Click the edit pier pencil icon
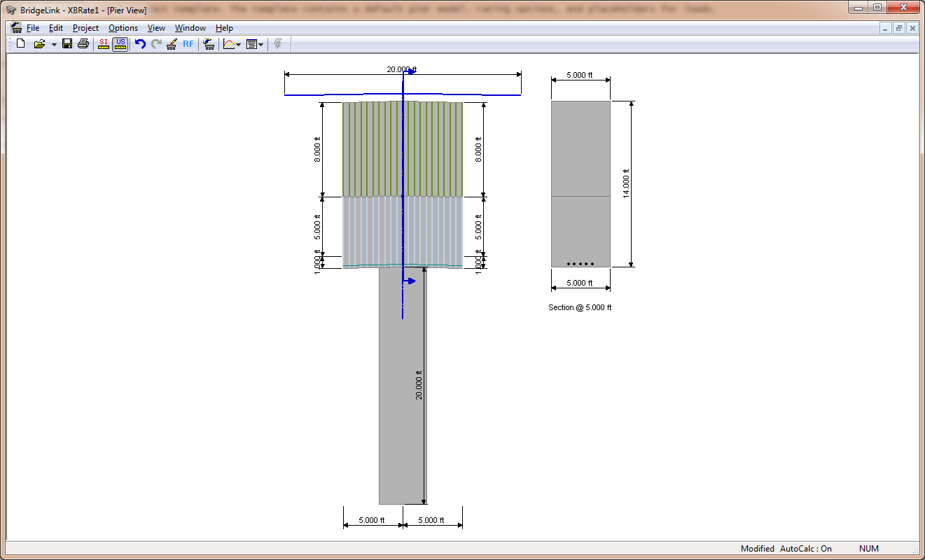 [172, 44]
